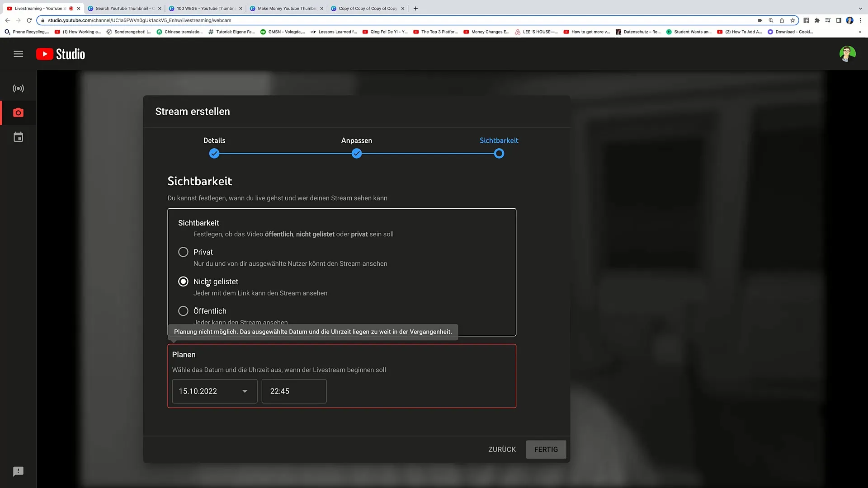Image resolution: width=868 pixels, height=488 pixels.
Task: Open the YouTube Studio hamburger menu
Action: coord(18,54)
